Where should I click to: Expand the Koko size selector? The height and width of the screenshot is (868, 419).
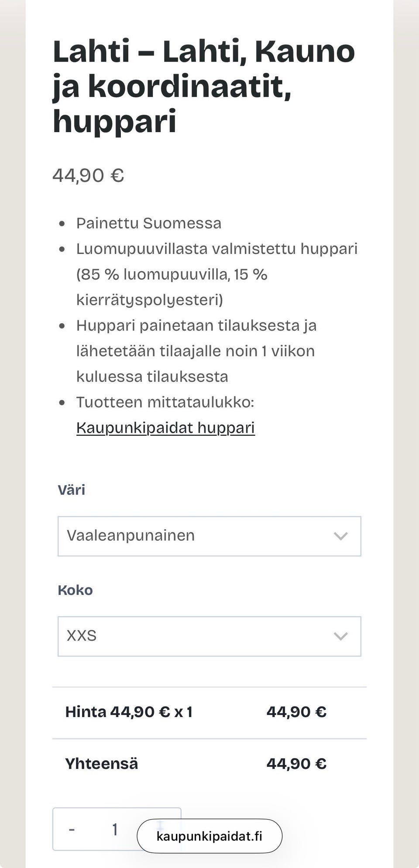coord(209,636)
